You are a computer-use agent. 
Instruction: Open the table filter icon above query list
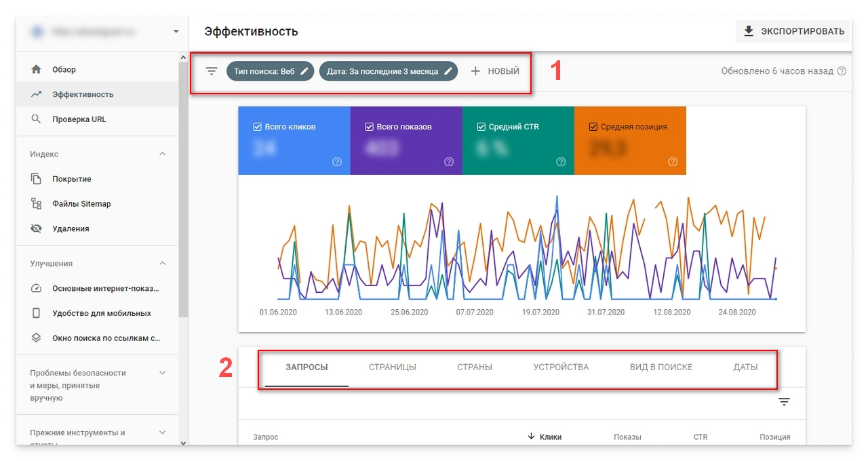click(785, 402)
